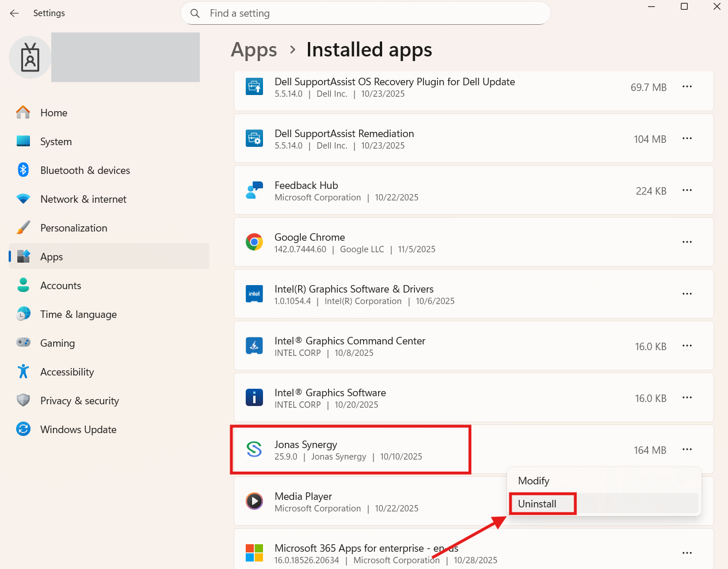Click the Home house icon
Viewport: 728px width, 569px height.
pyautogui.click(x=23, y=112)
